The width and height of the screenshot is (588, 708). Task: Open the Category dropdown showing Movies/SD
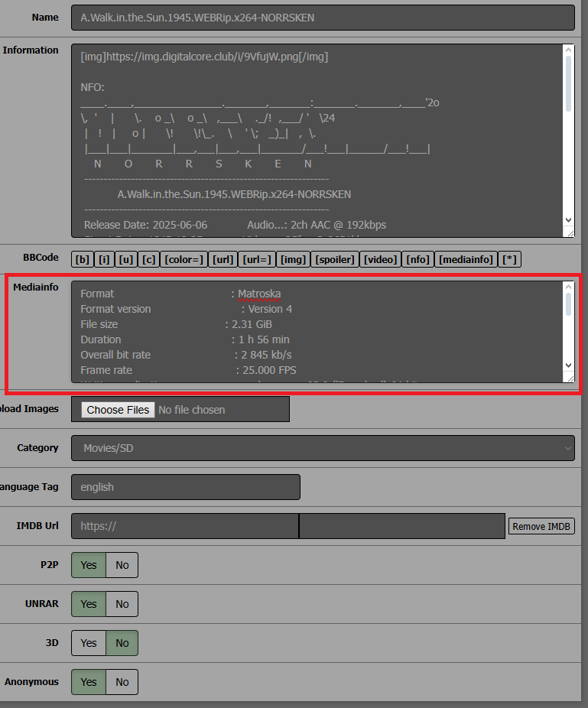click(x=323, y=448)
